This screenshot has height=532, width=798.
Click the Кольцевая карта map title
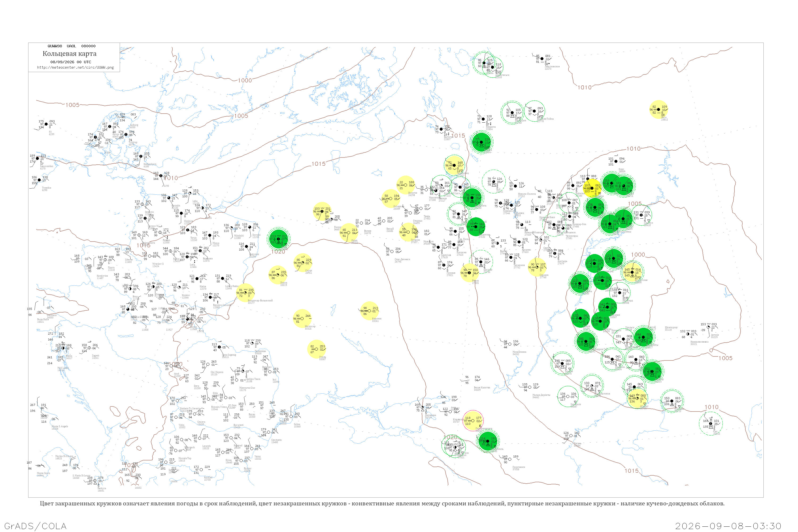coord(69,54)
